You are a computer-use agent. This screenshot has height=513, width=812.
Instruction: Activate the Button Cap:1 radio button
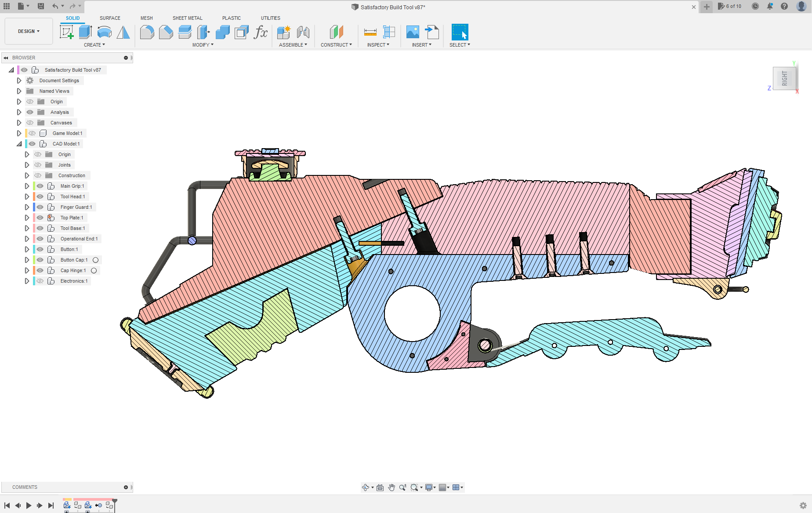tap(95, 260)
